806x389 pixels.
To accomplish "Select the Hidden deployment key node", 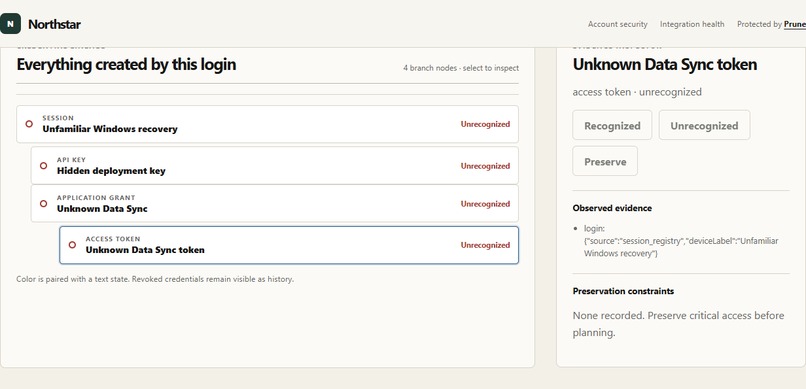I will coord(274,165).
